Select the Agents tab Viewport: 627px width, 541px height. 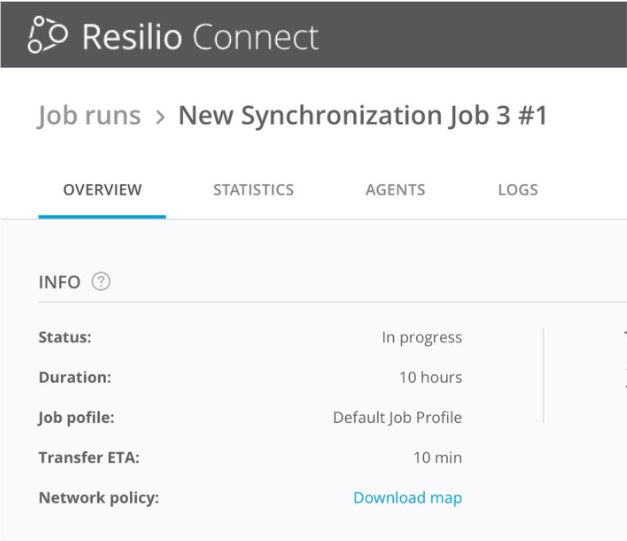pyautogui.click(x=395, y=190)
